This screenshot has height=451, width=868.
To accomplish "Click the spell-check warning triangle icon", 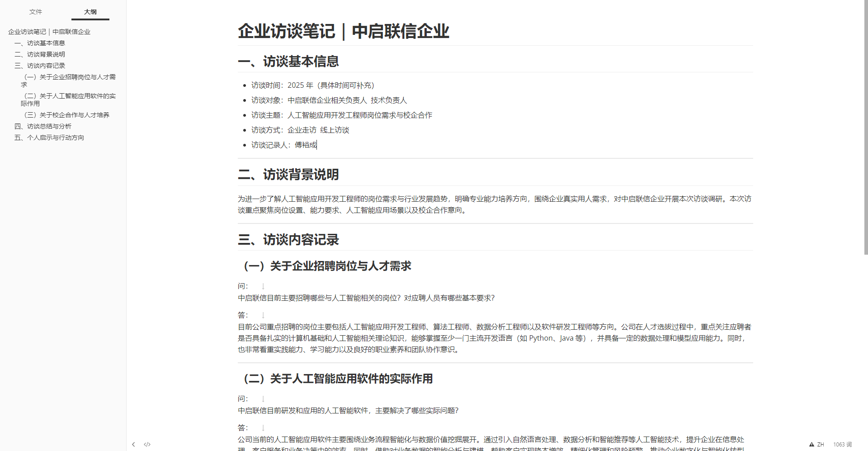I will [811, 444].
